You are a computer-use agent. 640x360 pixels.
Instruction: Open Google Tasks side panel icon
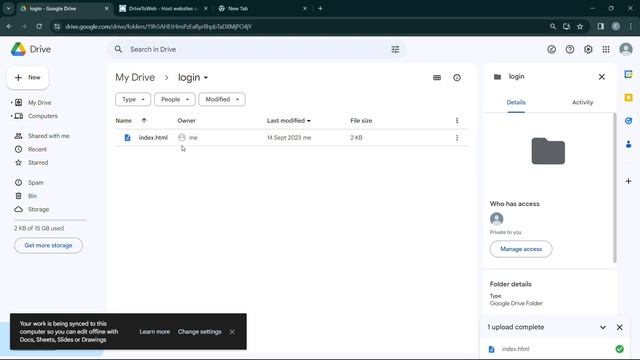(629, 121)
